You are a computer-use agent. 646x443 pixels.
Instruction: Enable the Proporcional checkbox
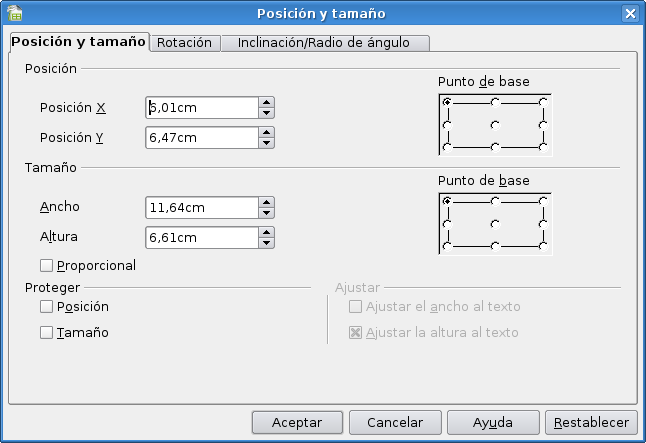point(46,266)
